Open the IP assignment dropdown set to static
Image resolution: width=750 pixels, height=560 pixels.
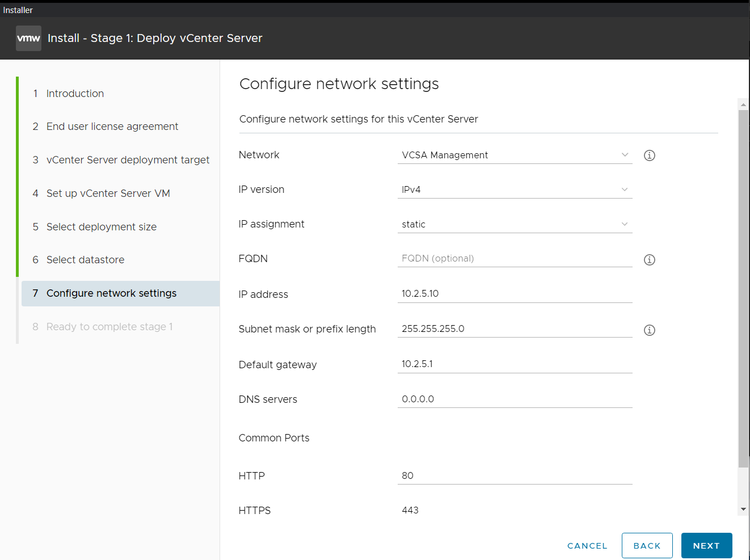(x=515, y=224)
